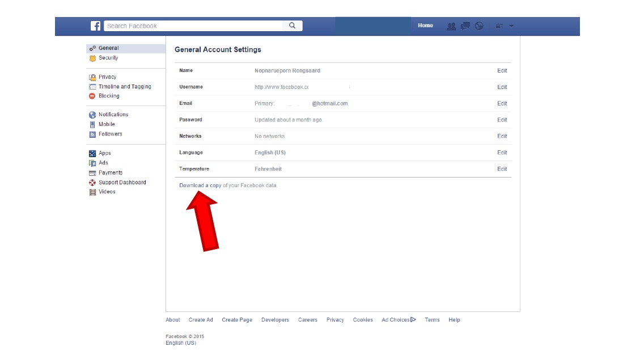
Task: Click the Fahrenheit temperature value
Action: (268, 169)
